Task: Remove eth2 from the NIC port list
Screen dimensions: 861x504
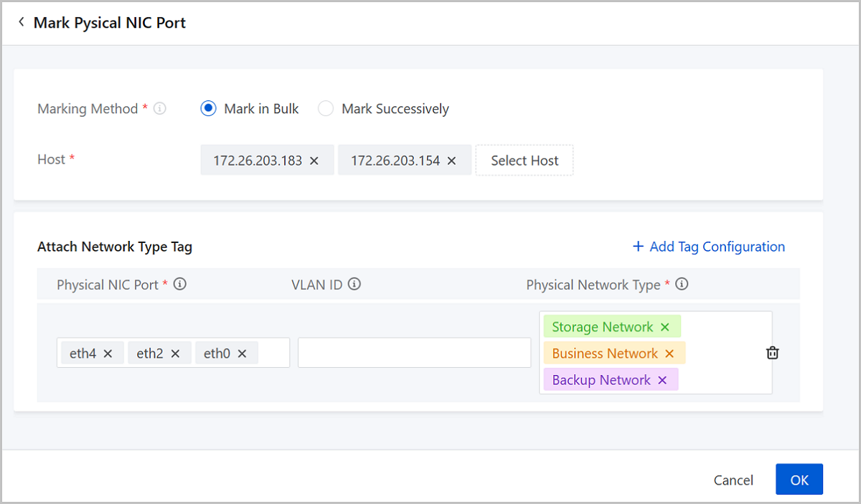Action: (175, 353)
